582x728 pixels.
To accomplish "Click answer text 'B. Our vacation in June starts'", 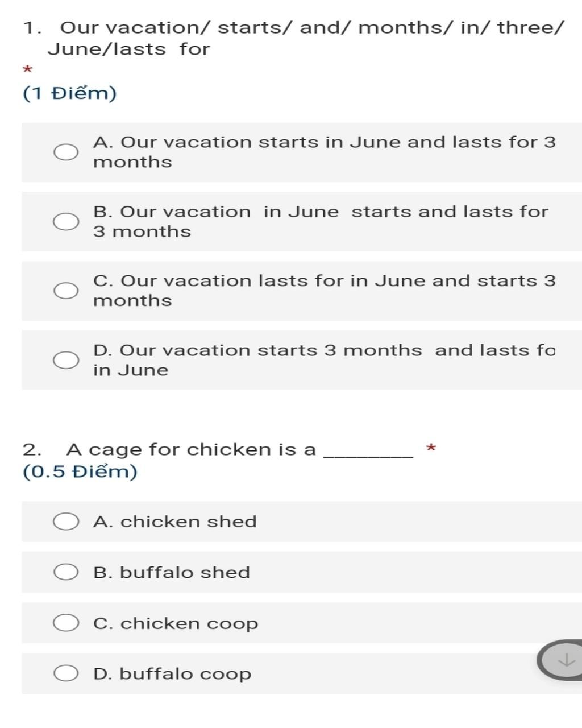I will pyautogui.click(x=321, y=221).
